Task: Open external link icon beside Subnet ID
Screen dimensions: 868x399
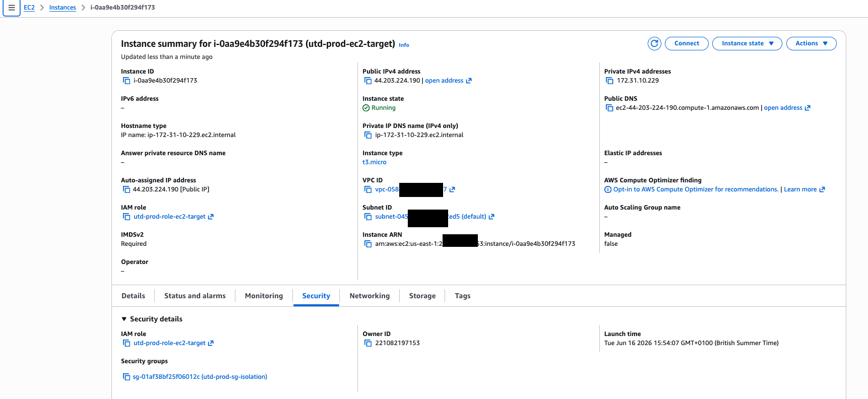Action: pyautogui.click(x=491, y=217)
